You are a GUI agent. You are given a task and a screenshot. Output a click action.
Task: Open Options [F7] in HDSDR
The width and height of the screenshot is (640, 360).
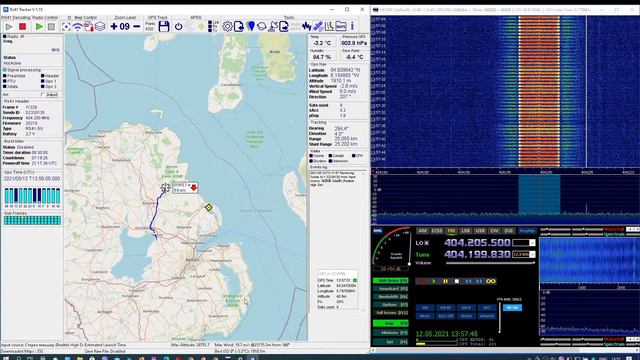click(391, 304)
